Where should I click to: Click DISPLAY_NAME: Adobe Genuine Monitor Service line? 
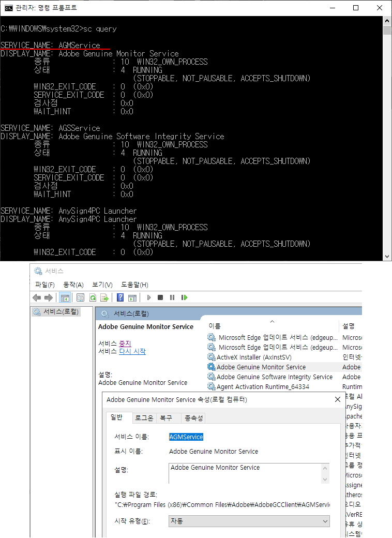[x=89, y=53]
